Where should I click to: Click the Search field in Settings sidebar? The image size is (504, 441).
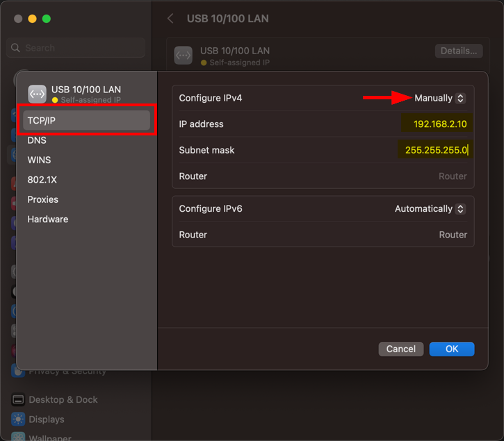coord(76,48)
